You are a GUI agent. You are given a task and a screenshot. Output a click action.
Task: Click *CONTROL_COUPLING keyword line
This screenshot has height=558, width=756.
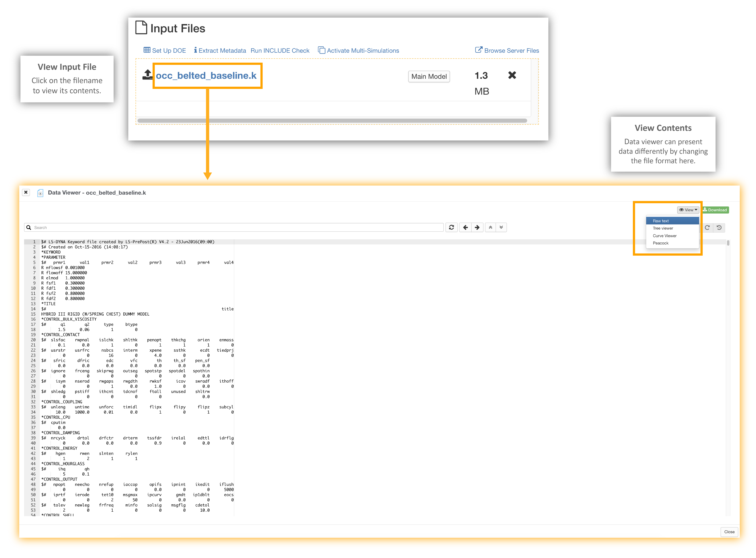coord(62,402)
